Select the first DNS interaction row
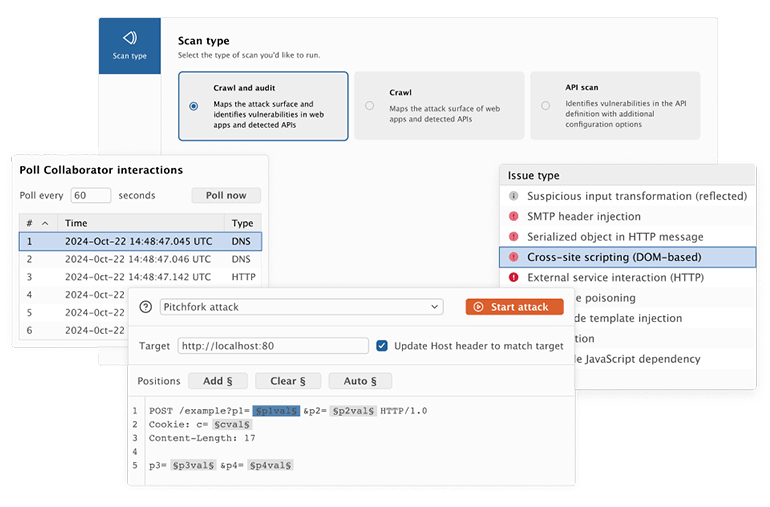The width and height of the screenshot is (770, 507). pos(140,241)
